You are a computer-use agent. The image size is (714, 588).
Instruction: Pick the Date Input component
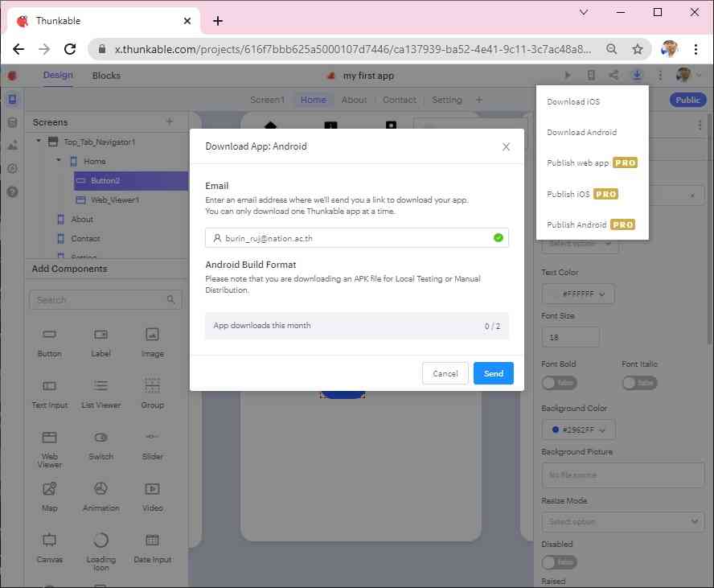[152, 549]
